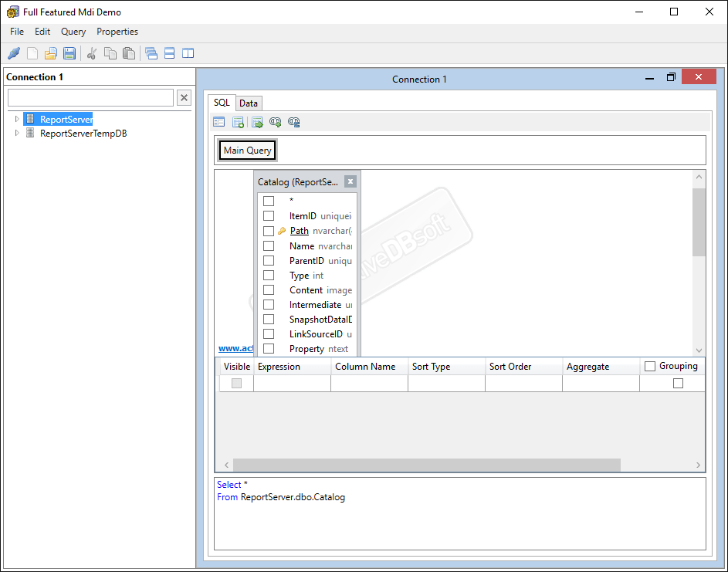Clear the search field with the X button
Image resolution: width=728 pixels, height=572 pixels.
(x=183, y=97)
